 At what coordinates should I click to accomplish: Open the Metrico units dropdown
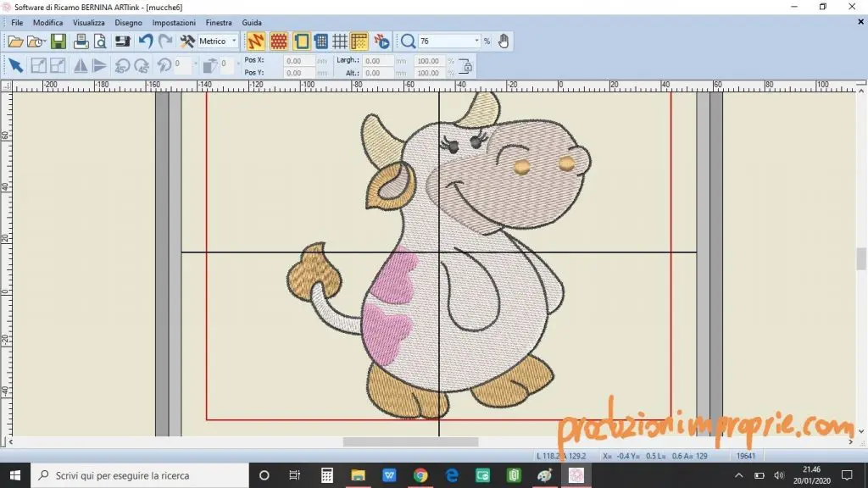click(x=234, y=41)
